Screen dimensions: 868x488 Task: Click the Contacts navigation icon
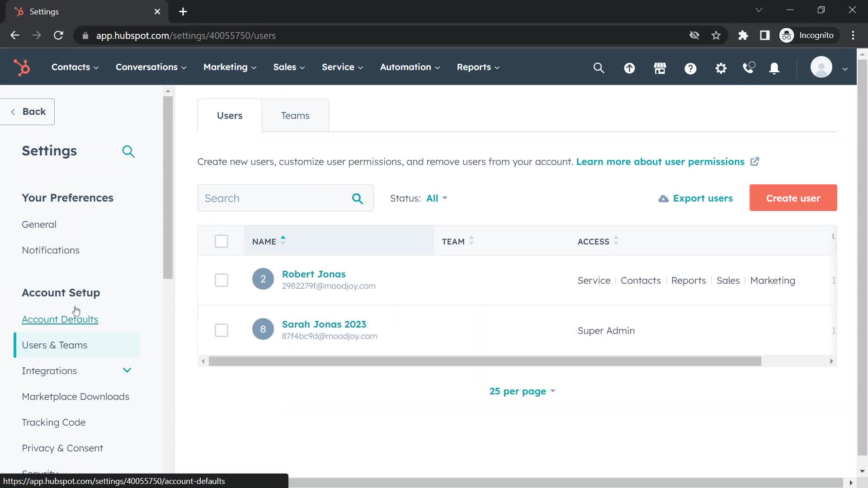71,67
